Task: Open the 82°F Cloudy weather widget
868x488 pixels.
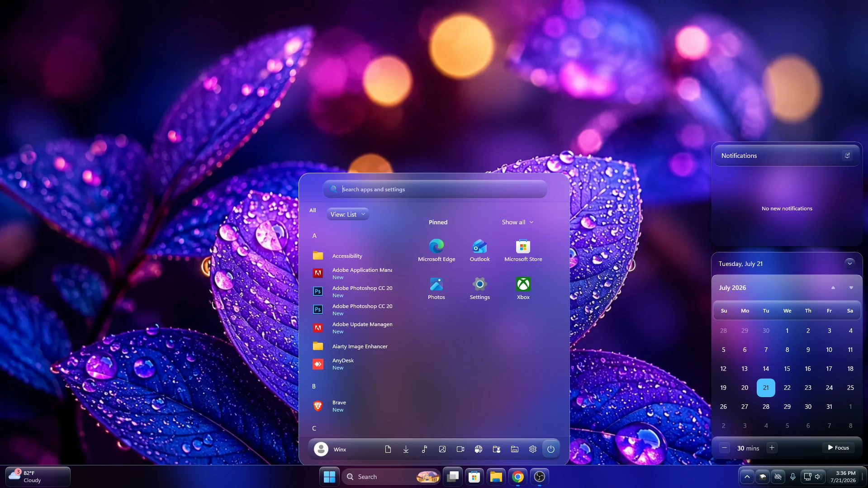Action: pos(38,477)
